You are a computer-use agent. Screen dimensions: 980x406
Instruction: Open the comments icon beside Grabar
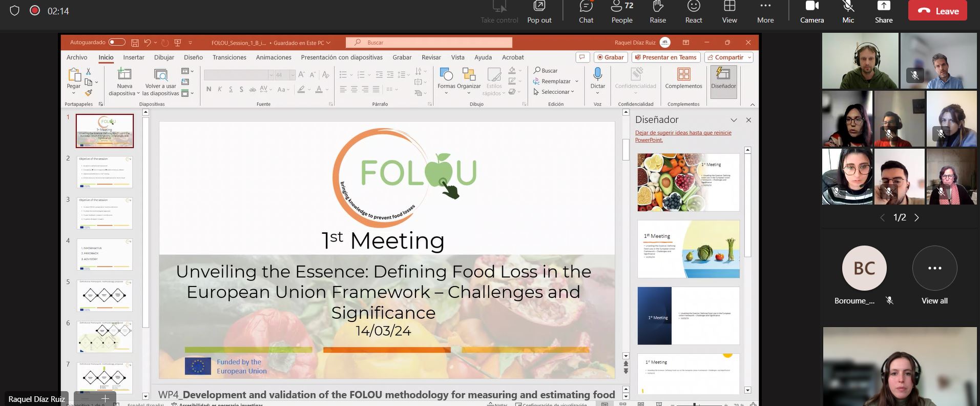pyautogui.click(x=582, y=57)
